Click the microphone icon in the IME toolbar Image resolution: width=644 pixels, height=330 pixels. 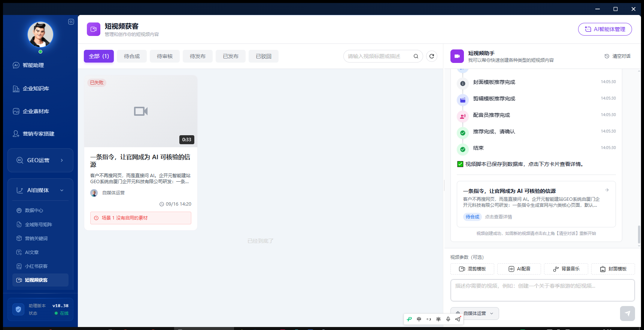(448, 319)
